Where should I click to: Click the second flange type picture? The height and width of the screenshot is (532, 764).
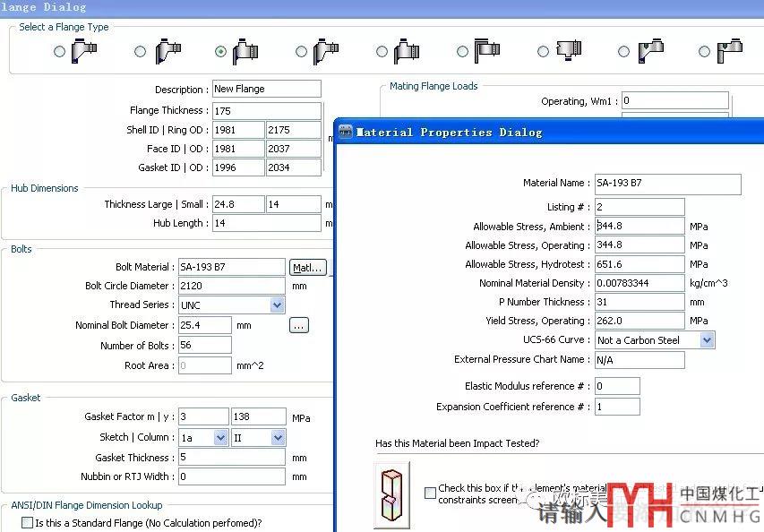(x=167, y=52)
